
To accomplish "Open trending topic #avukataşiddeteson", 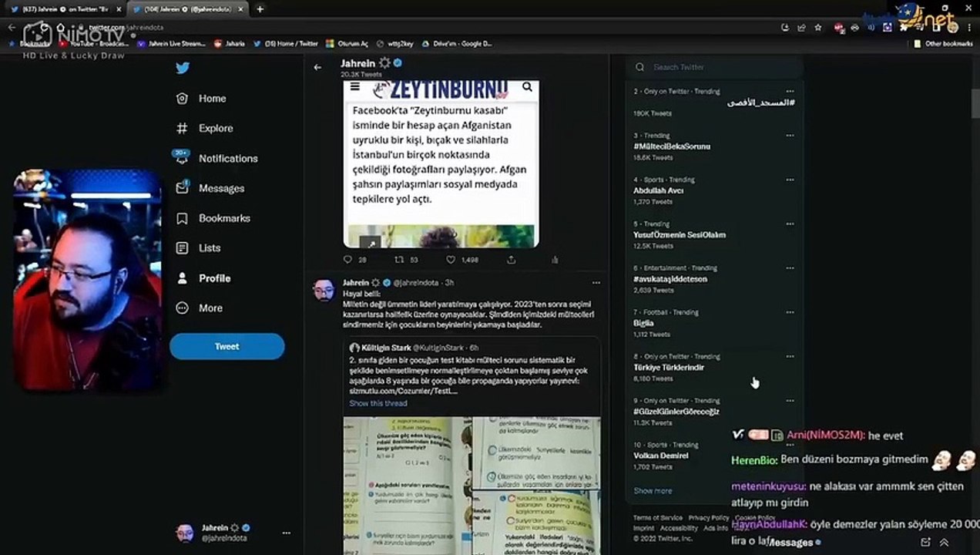I will 670,279.
